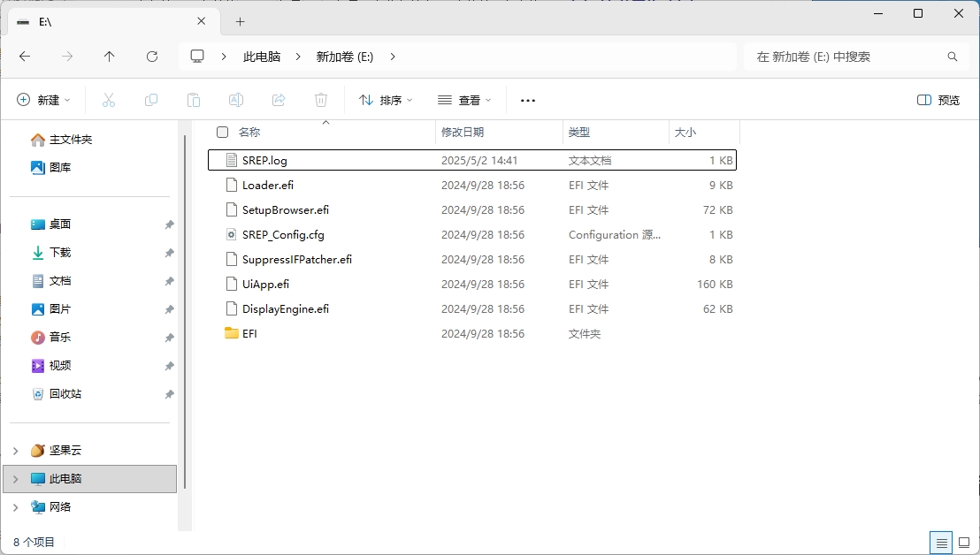Click the Share icon in toolbar
The width and height of the screenshot is (980, 555).
click(279, 100)
